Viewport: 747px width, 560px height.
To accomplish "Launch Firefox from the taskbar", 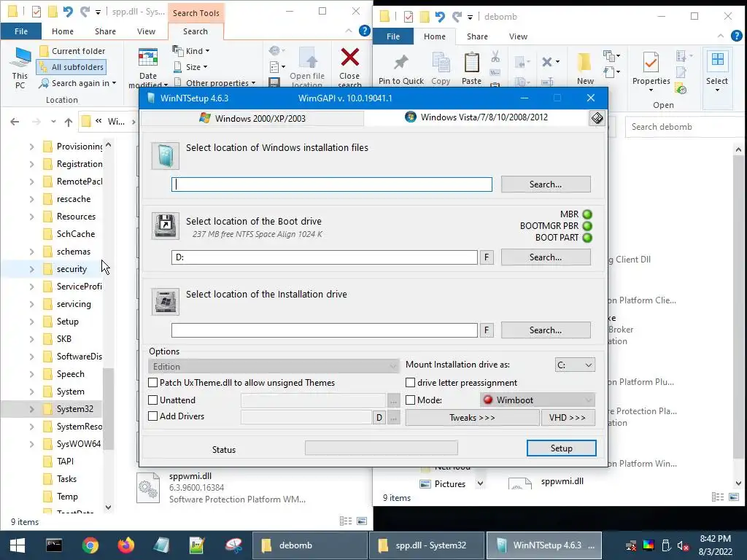I will pyautogui.click(x=126, y=545).
